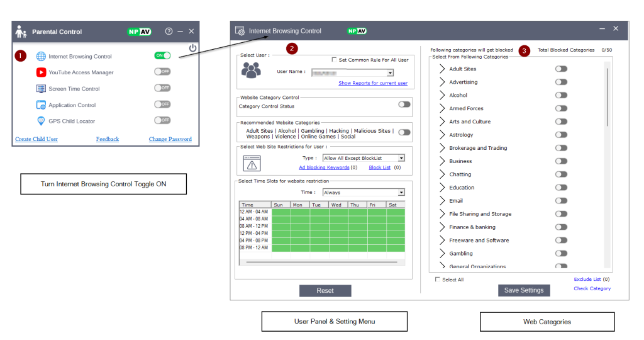Screen dimensions: 644x340
Task: Check Set Common Rule For All User
Action: click(x=335, y=60)
